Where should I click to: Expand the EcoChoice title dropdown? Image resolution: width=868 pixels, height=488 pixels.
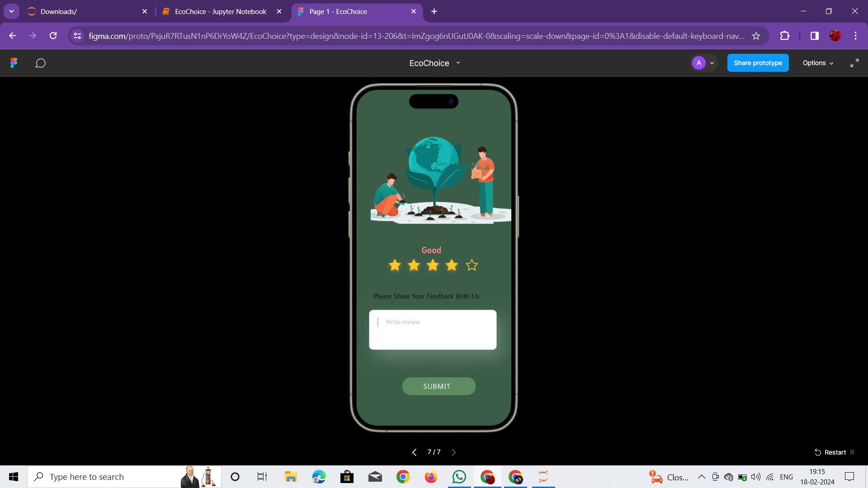458,63
